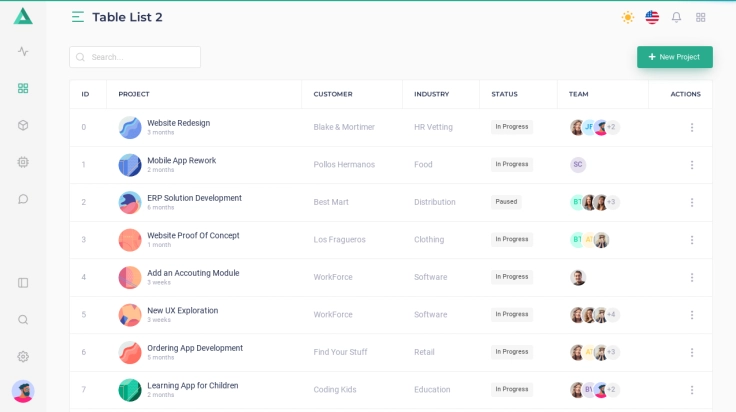The height and width of the screenshot is (412, 736).
Task: Click the activity pulse icon in sidebar
Action: point(23,51)
